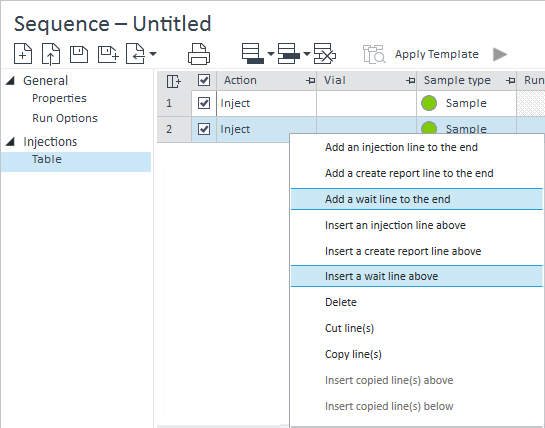
Task: Click the print sequence icon
Action: pos(199,54)
